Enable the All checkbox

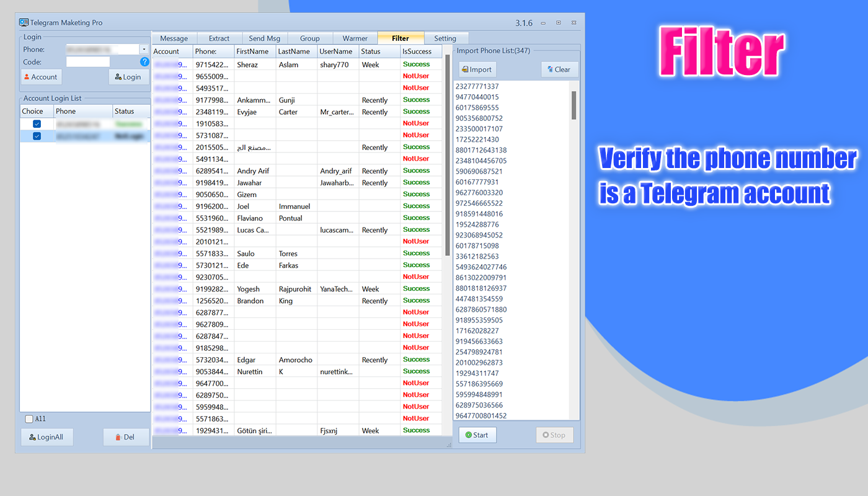coord(29,419)
